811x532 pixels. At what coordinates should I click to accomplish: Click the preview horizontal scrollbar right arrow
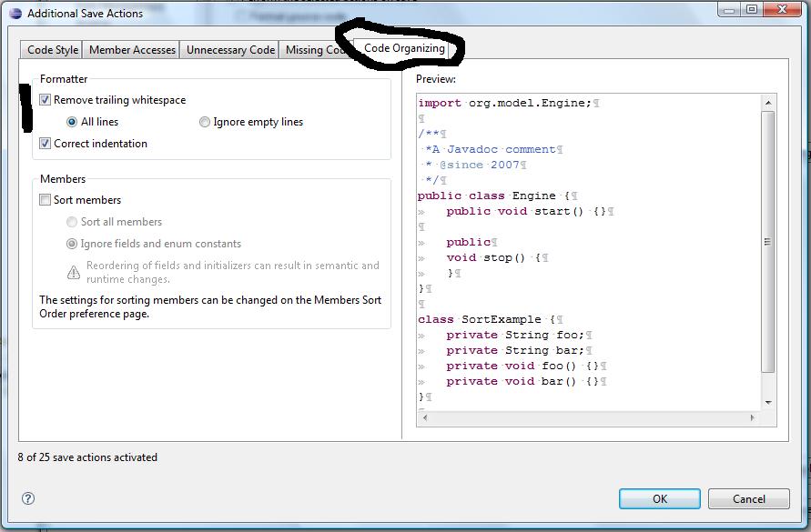click(752, 417)
